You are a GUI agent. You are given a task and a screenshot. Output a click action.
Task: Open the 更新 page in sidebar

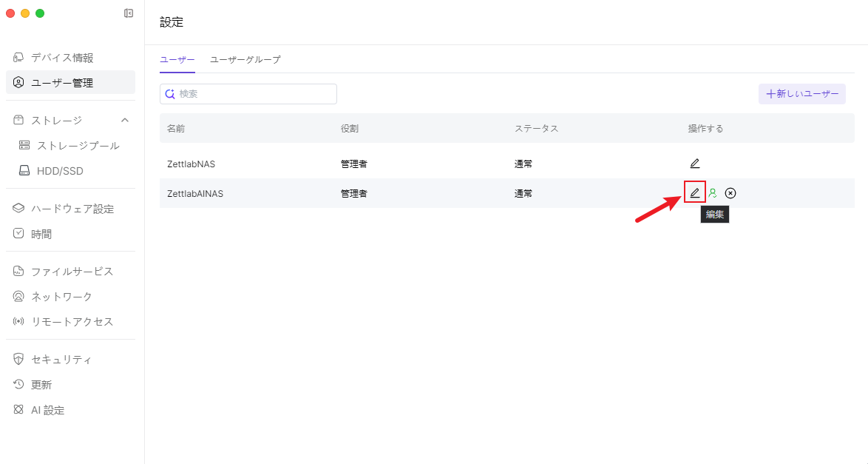41,385
